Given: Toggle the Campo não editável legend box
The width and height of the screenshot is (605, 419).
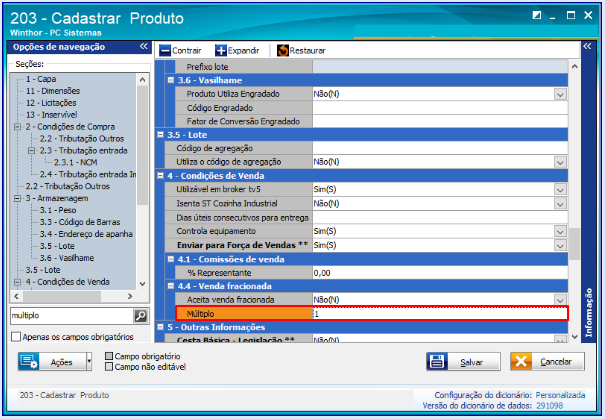Looking at the screenshot, I should (109, 367).
